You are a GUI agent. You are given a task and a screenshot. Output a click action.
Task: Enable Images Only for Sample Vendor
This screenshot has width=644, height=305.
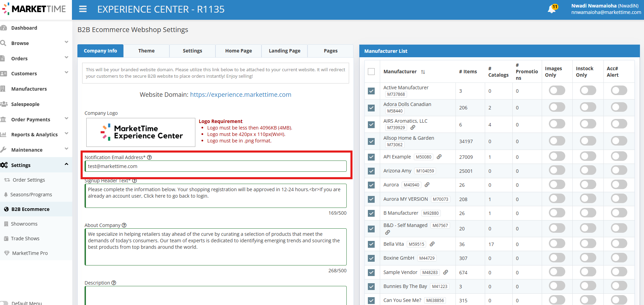click(x=557, y=272)
